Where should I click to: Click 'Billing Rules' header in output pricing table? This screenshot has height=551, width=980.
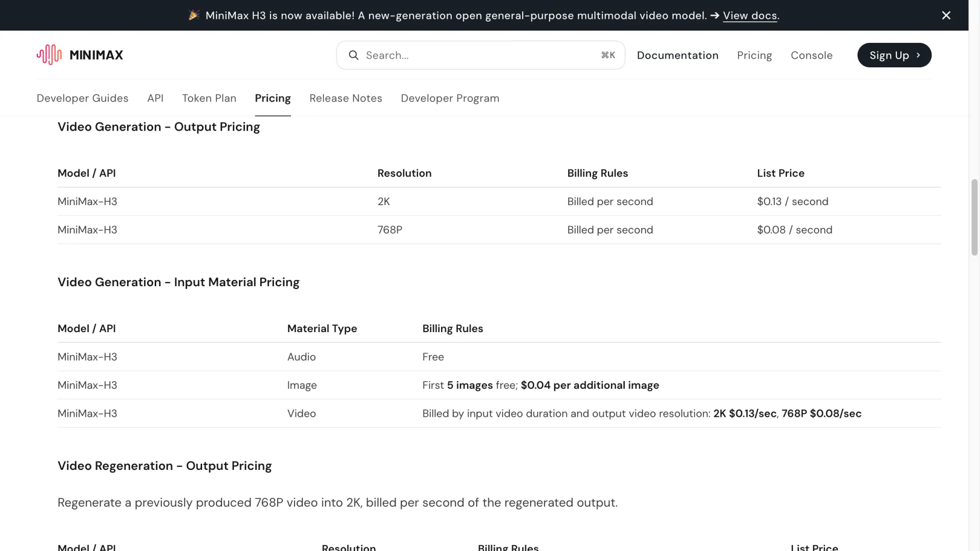598,173
